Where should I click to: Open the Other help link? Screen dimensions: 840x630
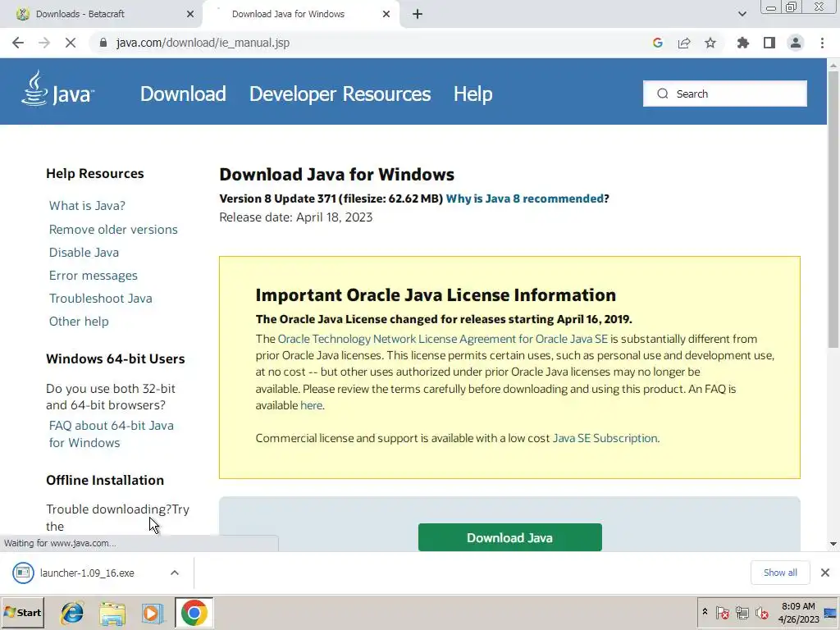[x=79, y=322]
